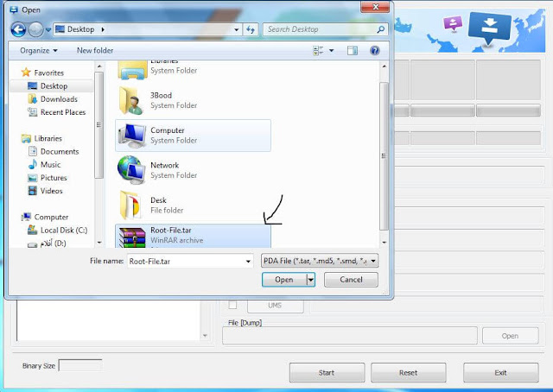The height and width of the screenshot is (392, 553).
Task: Cancel the Open dialog
Action: click(351, 280)
